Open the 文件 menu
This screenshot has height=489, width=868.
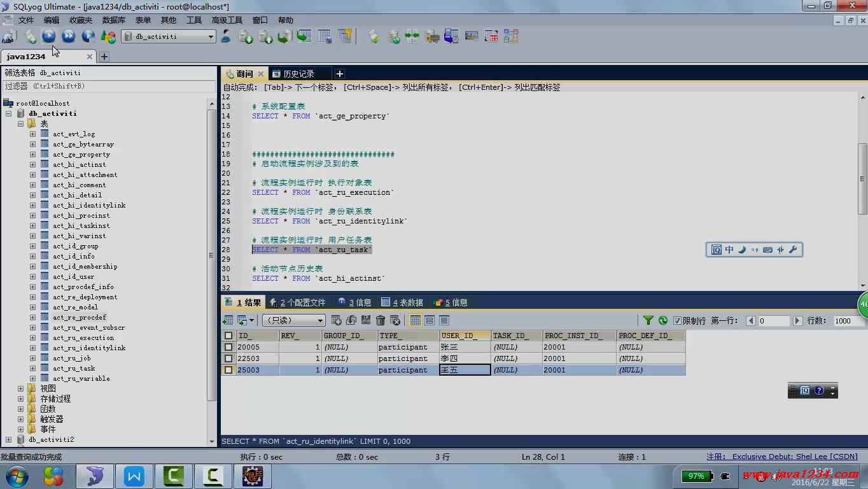coord(26,20)
